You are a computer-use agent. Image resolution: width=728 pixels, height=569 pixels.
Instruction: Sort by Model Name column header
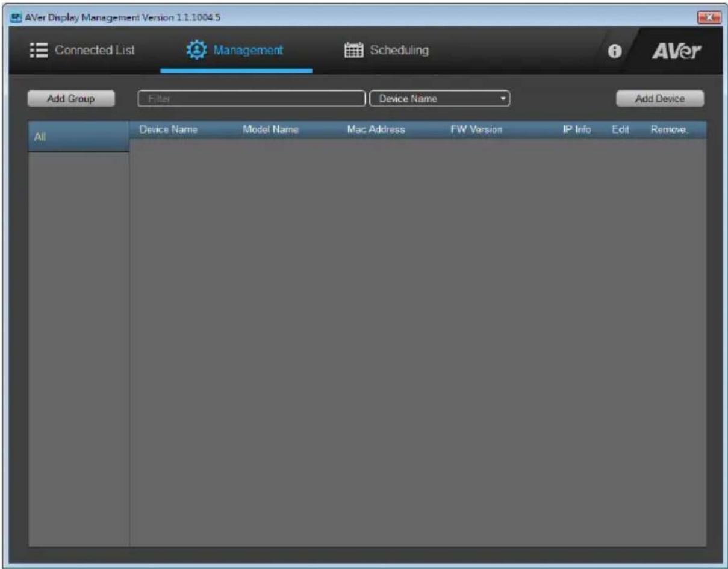point(270,129)
